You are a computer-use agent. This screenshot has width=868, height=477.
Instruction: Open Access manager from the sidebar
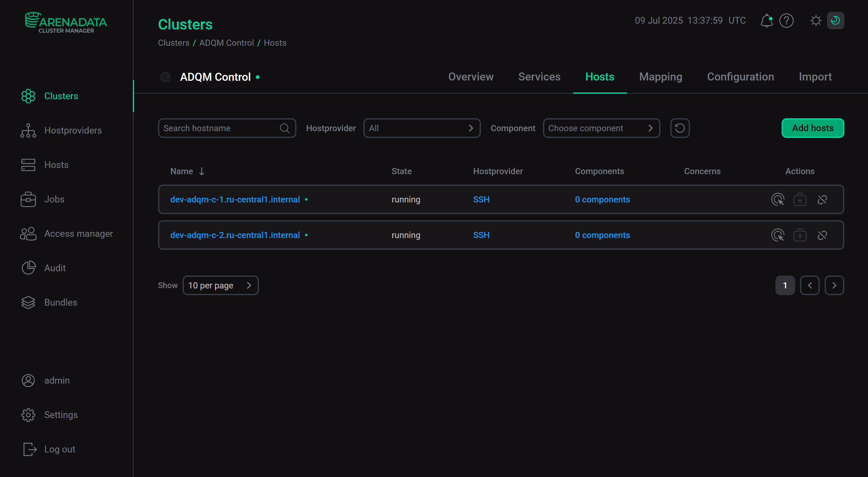pos(78,233)
